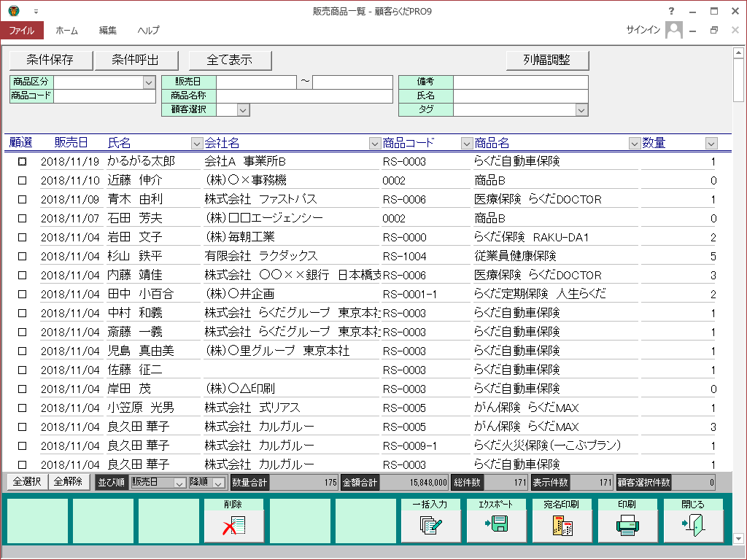Click the 商品名称 input field
Screen dimensions: 747x560
tap(304, 96)
